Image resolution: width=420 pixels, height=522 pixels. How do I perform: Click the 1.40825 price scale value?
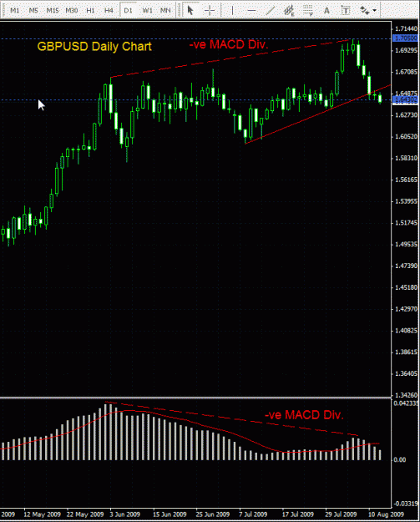[406, 330]
